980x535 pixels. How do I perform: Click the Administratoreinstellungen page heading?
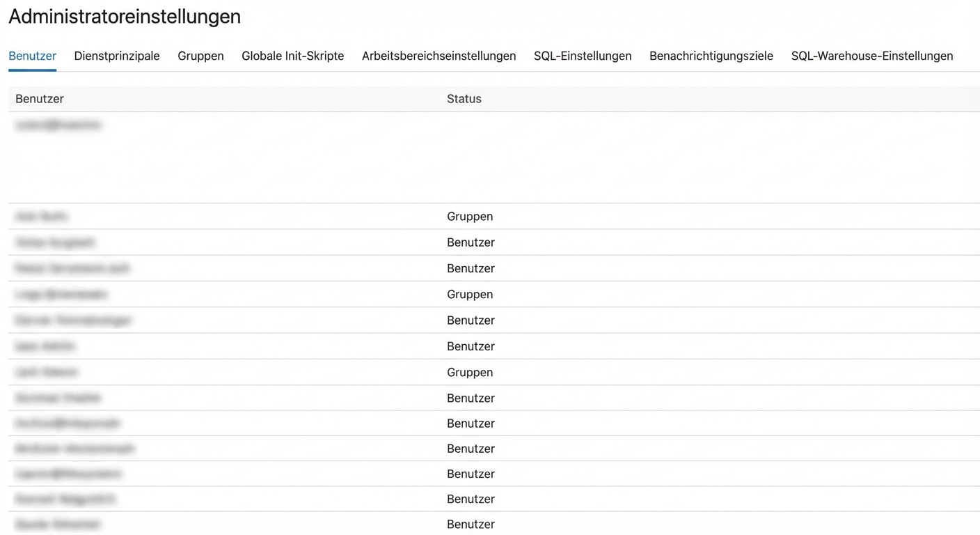click(124, 17)
